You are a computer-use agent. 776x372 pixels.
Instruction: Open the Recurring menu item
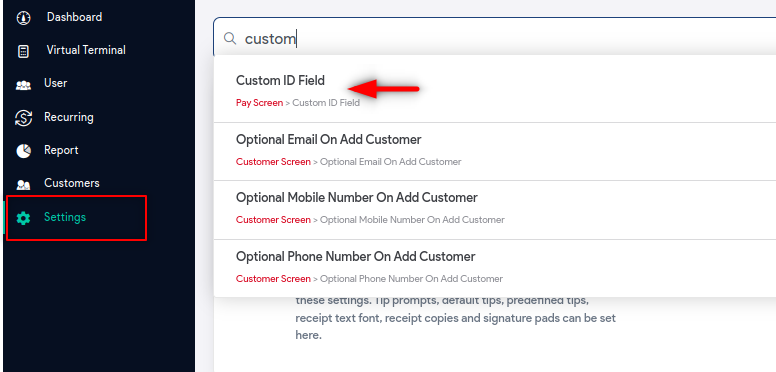(x=69, y=117)
